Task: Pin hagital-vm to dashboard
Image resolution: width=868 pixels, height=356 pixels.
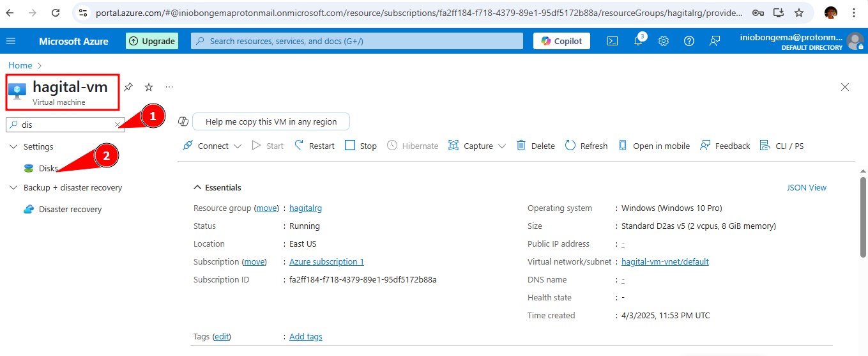Action: [128, 87]
